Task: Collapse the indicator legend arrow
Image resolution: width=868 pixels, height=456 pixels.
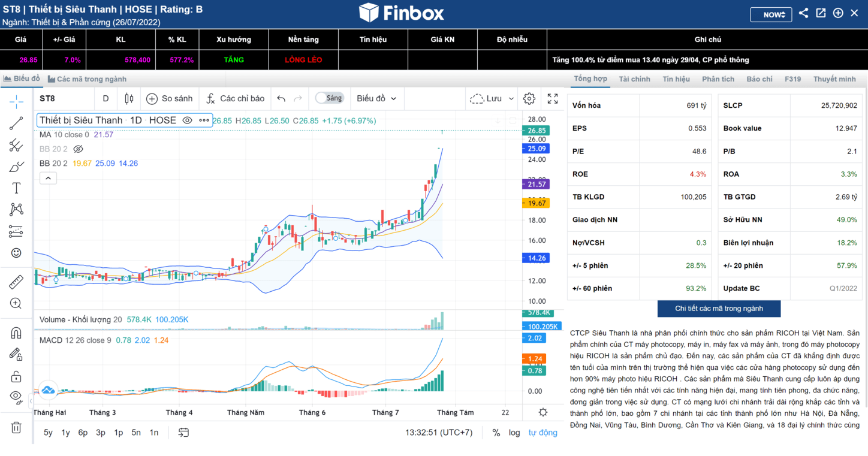Action: click(x=48, y=178)
